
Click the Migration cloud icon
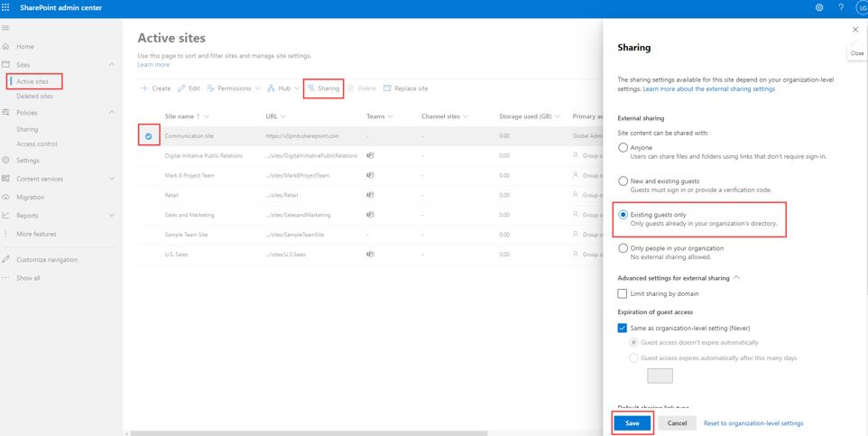coord(5,197)
